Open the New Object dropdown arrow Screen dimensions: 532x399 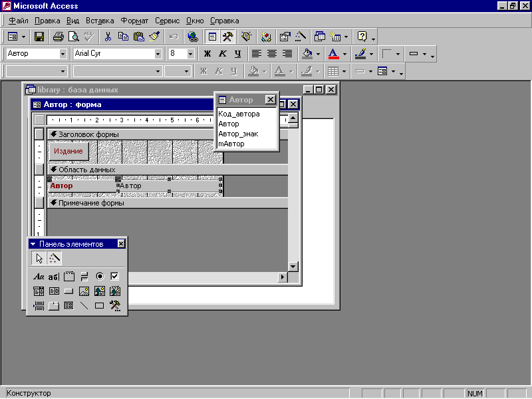pos(346,37)
